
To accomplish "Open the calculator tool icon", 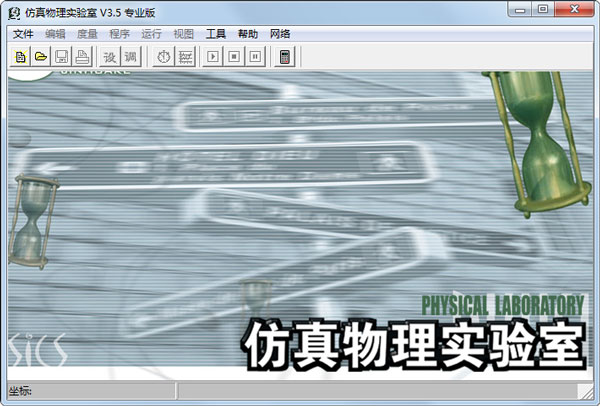I will pos(285,57).
